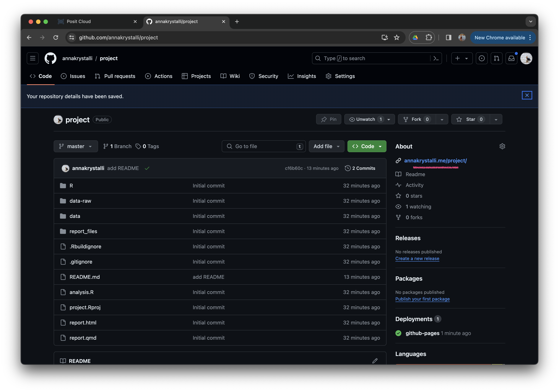Go to GitHub homepage via Octocat logo
559x392 pixels.
point(50,58)
